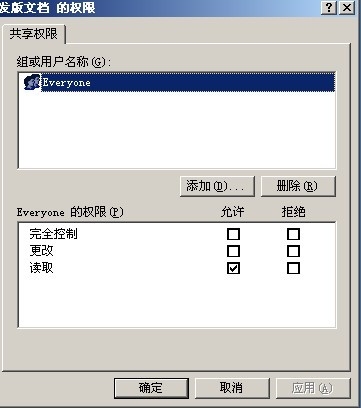Viewport: 361px width, 408px height.
Task: Confirm with the 确定 button
Action: (151, 388)
